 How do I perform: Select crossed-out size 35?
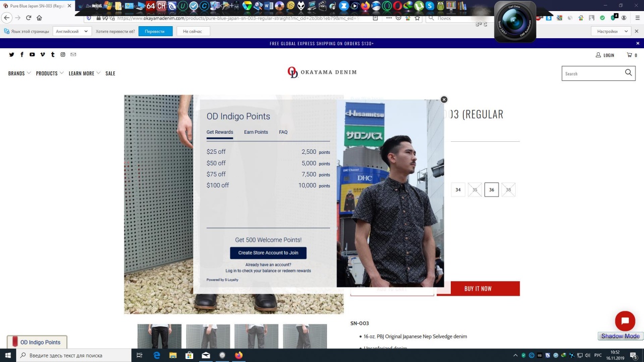(475, 190)
